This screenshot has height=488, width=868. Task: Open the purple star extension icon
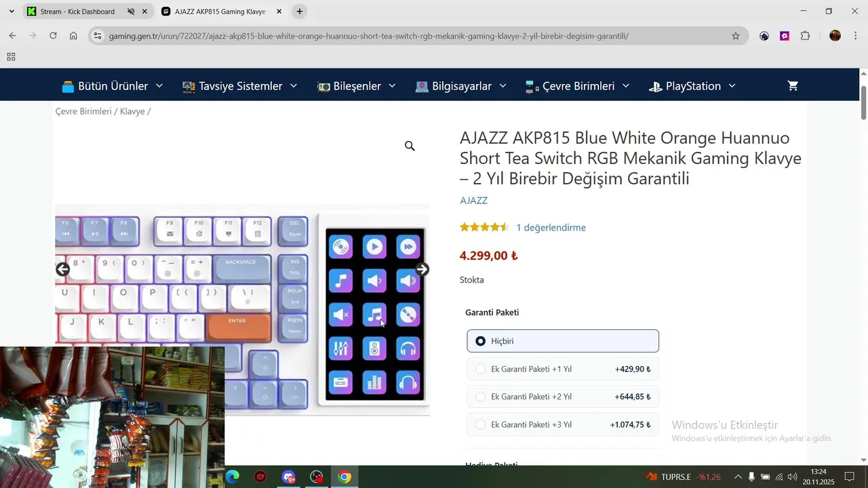(x=785, y=36)
